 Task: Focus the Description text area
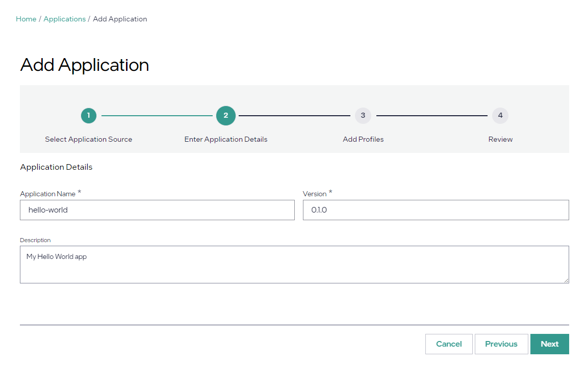294,265
